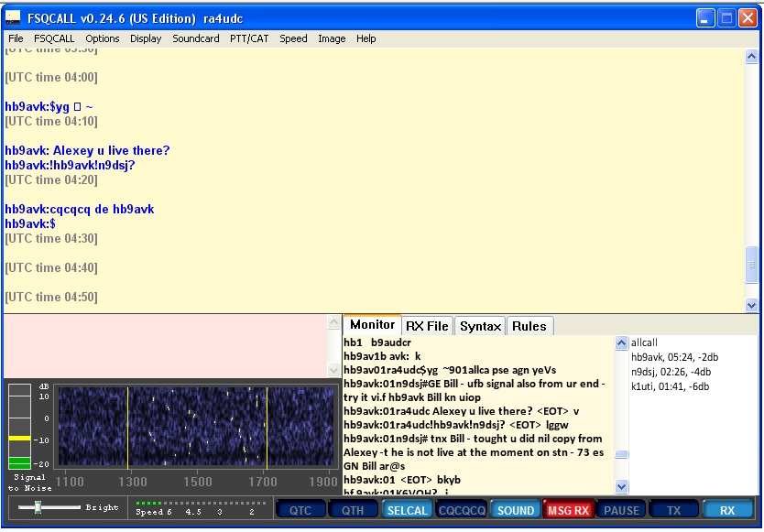Show the Rules tab

529,326
